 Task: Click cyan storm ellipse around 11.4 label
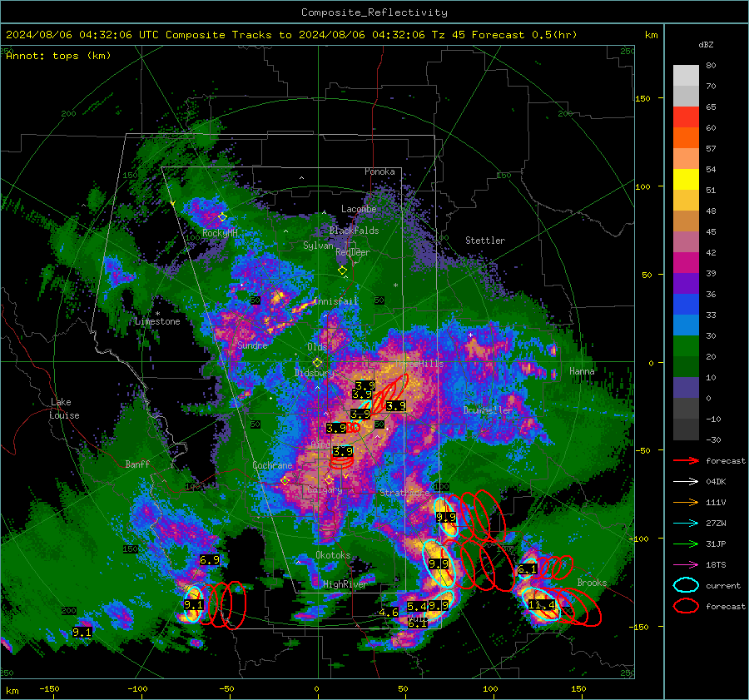click(x=542, y=604)
